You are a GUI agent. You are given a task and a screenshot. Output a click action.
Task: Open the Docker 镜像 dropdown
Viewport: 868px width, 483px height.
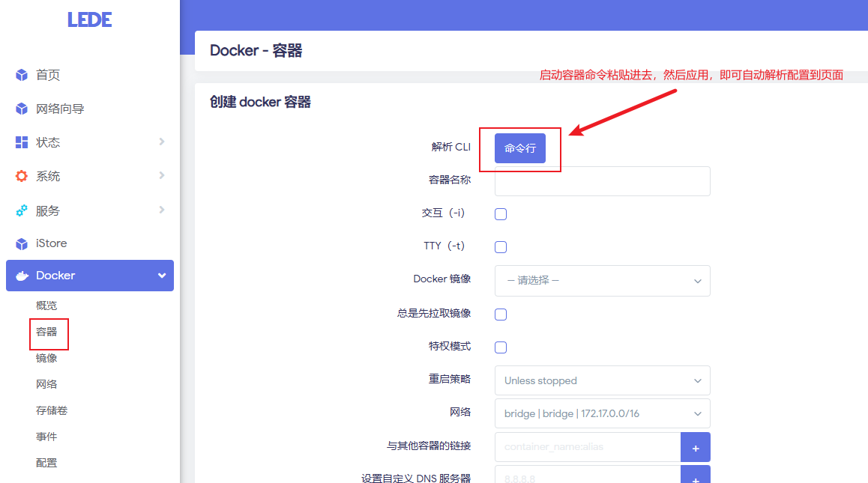pos(602,281)
